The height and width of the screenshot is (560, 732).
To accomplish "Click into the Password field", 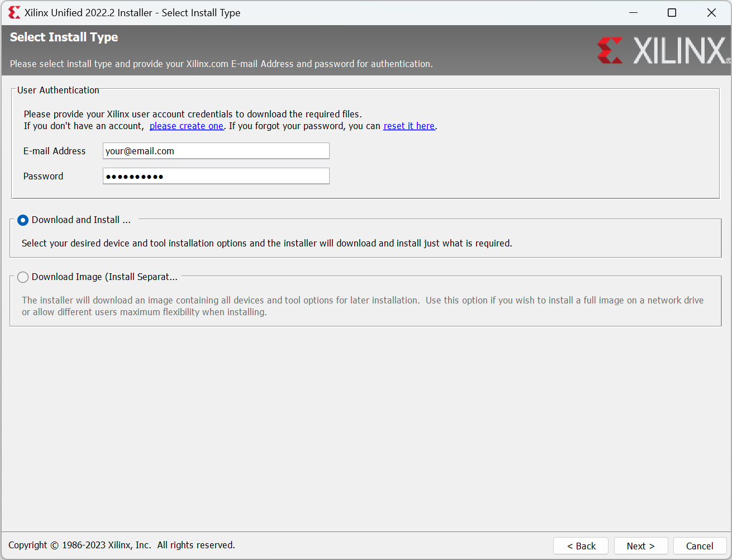I will 216,176.
